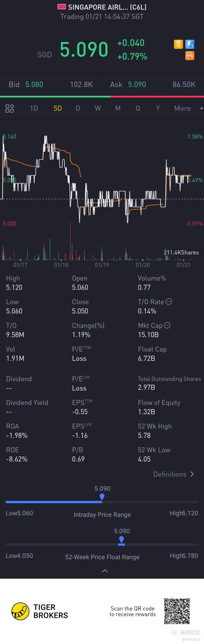Select the yearly Y chart period
Viewport: 204px width, 644px height.
[158, 108]
